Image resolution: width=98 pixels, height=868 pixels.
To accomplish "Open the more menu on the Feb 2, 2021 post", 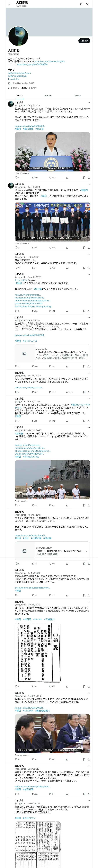I will point(89,254).
